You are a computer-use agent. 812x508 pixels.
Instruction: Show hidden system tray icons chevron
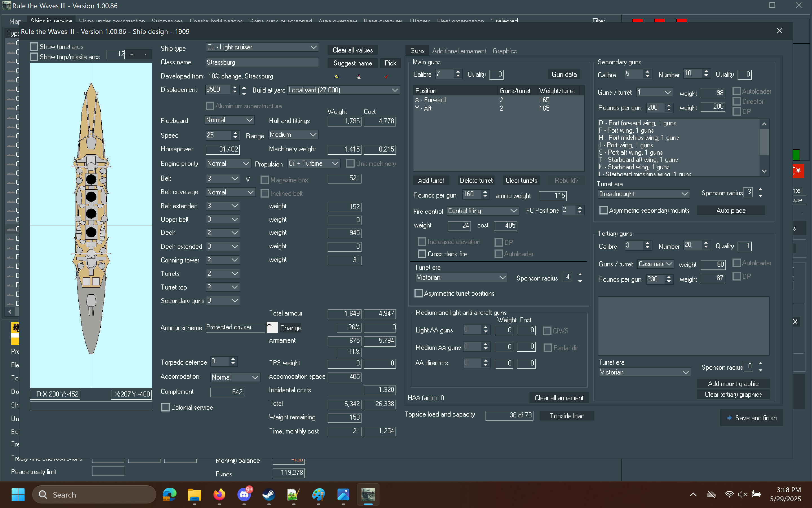pos(693,494)
